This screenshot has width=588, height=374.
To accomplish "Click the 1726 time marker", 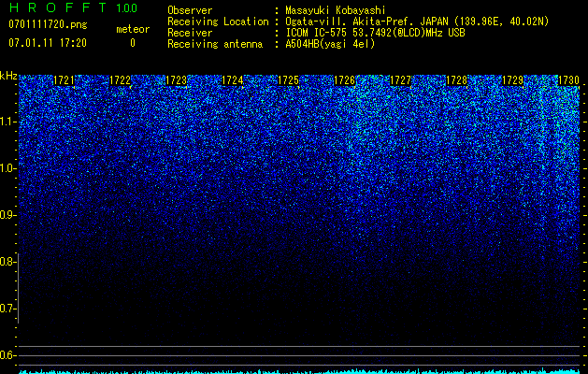I will point(345,80).
